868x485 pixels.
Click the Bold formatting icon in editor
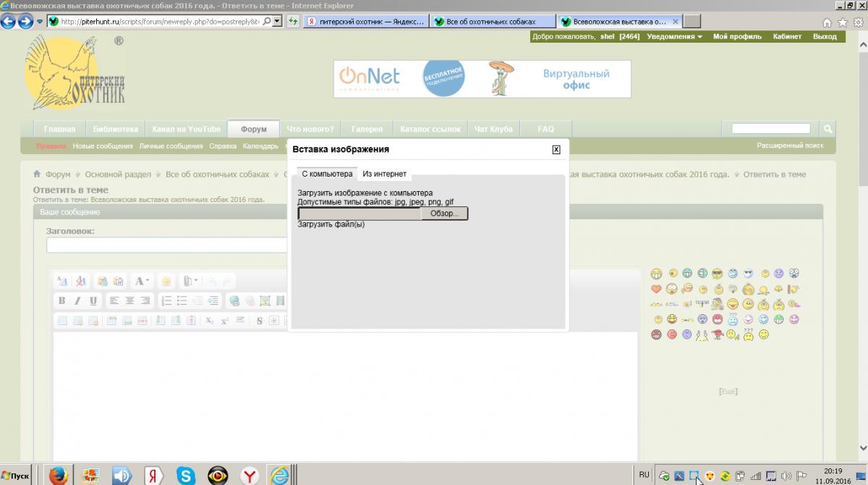click(x=61, y=300)
